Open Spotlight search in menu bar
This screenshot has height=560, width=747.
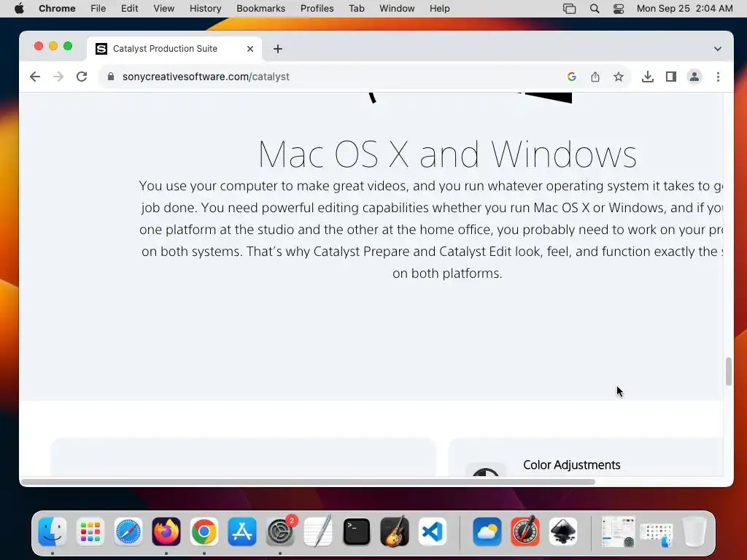[x=594, y=9]
